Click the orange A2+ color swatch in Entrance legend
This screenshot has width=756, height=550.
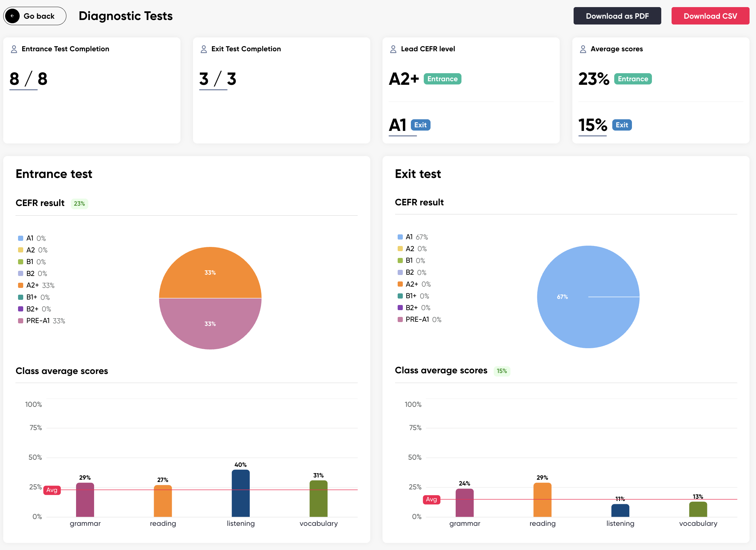tap(21, 286)
